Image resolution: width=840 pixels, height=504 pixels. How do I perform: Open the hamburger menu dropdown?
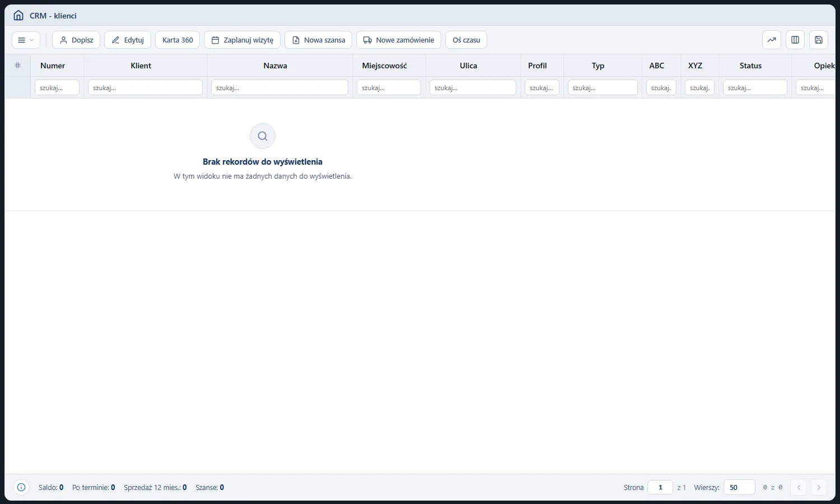[x=26, y=40]
